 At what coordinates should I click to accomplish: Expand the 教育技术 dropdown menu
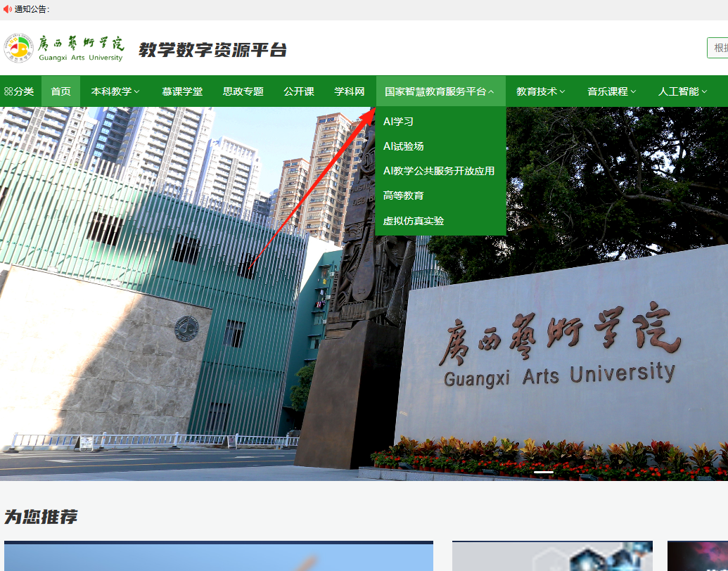pos(542,91)
